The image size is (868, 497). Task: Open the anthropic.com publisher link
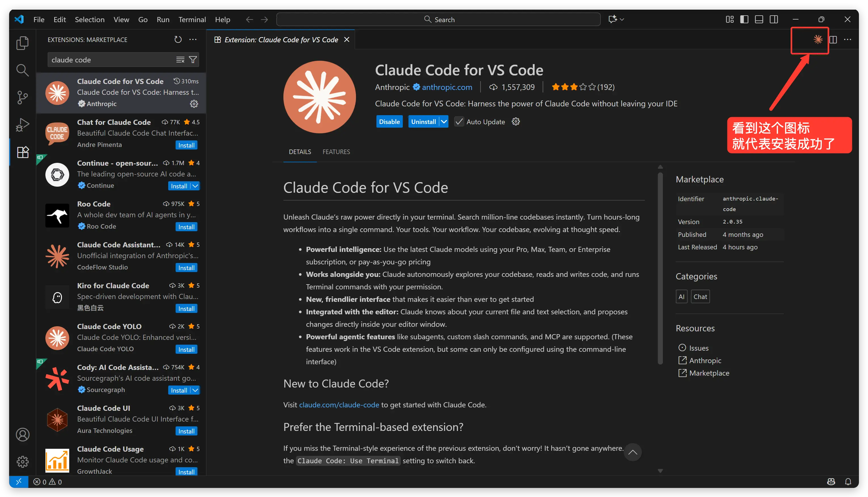447,87
